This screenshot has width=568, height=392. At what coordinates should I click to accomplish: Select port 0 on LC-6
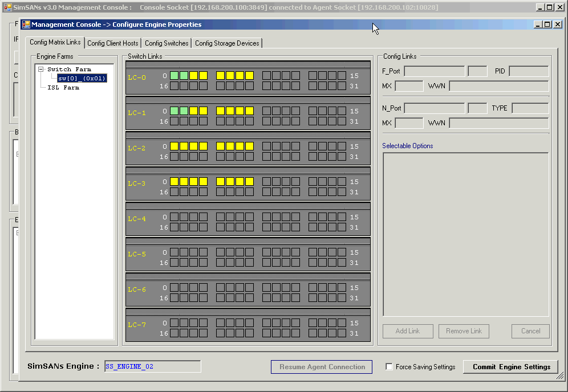pos(175,288)
